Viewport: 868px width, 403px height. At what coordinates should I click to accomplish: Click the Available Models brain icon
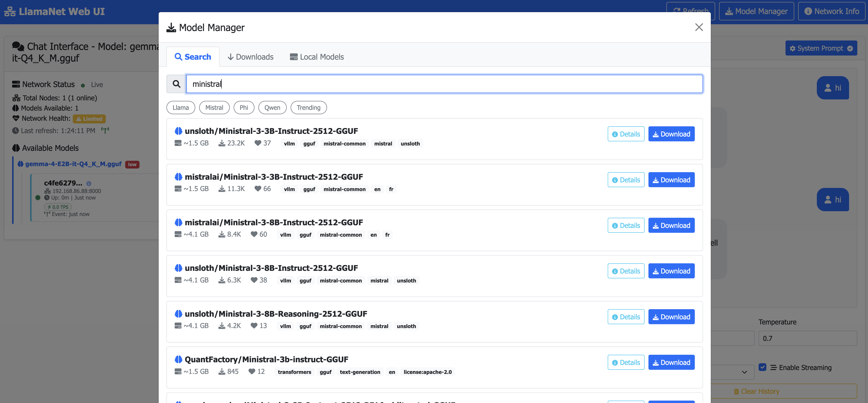tap(16, 148)
